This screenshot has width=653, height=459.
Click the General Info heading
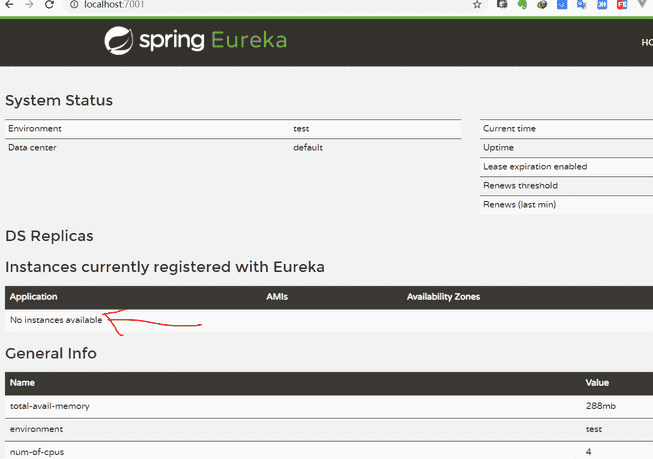[x=51, y=353]
